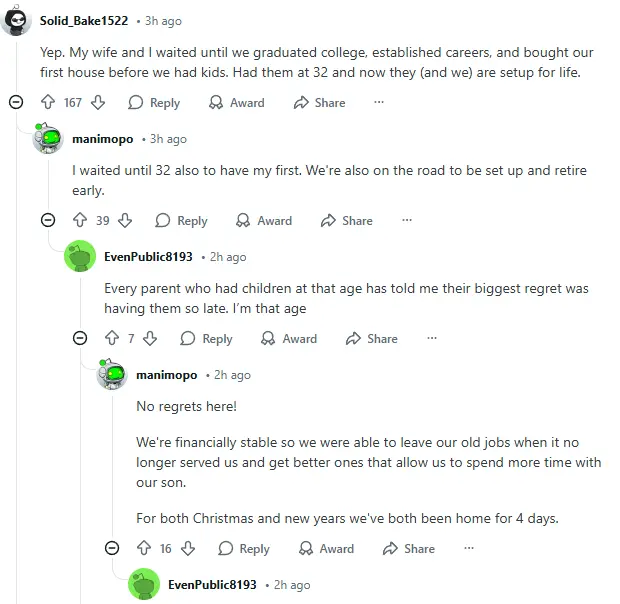Upvote the 'No regrets here!' comment
620x604 pixels.
click(143, 548)
